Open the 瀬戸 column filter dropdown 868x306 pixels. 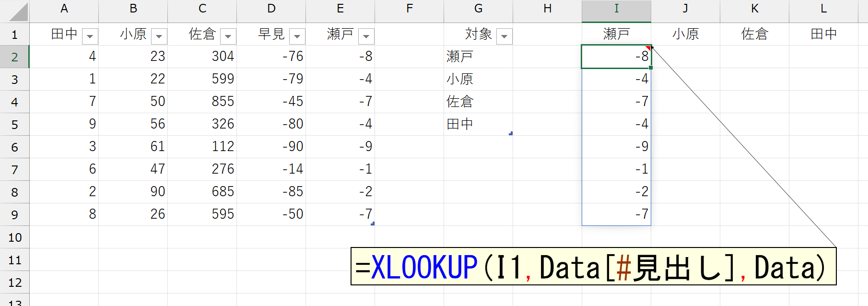click(x=366, y=36)
